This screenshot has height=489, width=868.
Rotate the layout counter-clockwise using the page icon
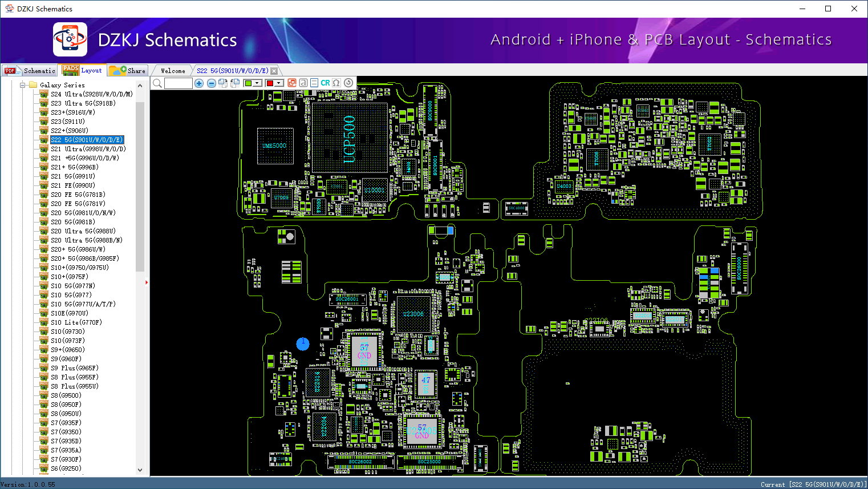pos(234,83)
